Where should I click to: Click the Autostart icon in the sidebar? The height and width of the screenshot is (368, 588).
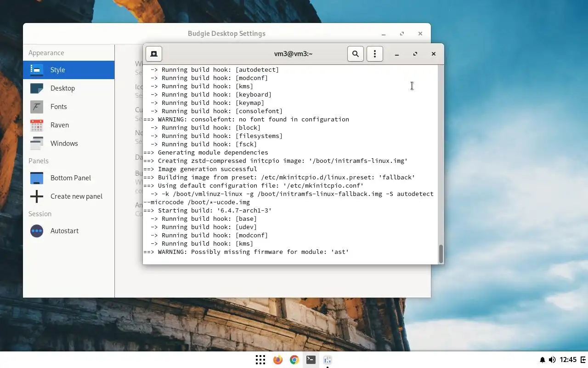37,231
